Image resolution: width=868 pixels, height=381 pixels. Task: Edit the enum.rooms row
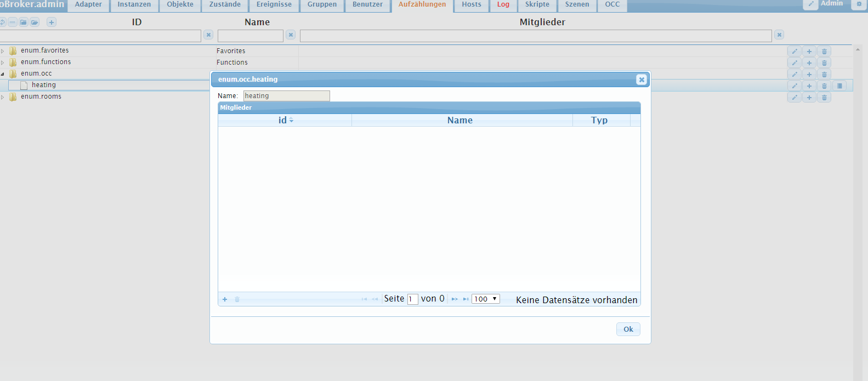point(795,97)
